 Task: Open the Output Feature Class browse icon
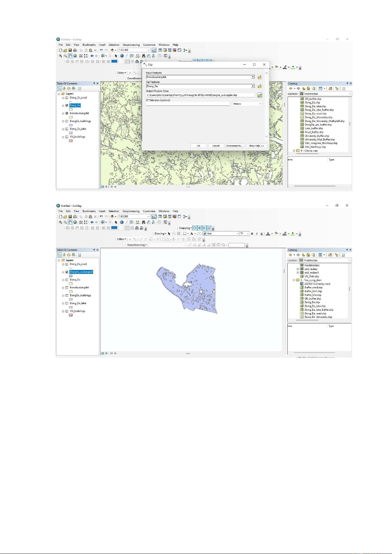pyautogui.click(x=259, y=95)
